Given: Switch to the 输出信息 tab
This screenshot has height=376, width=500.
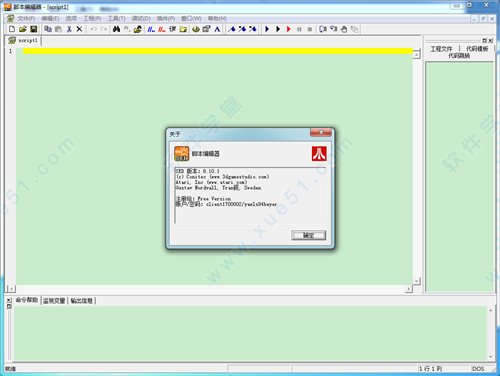Looking at the screenshot, I should [x=81, y=301].
